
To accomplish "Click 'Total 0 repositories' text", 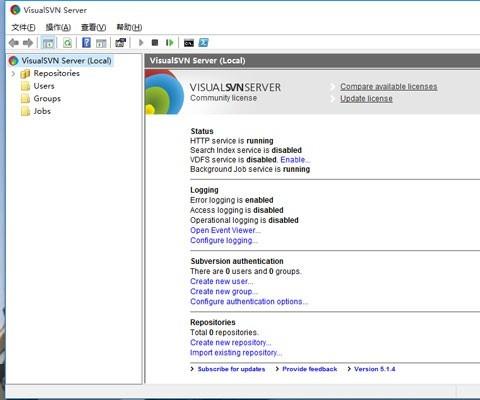I will click(x=224, y=332).
